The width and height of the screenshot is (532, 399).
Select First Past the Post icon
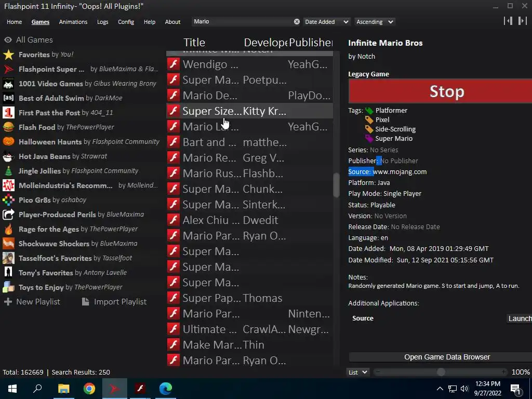pyautogui.click(x=8, y=113)
